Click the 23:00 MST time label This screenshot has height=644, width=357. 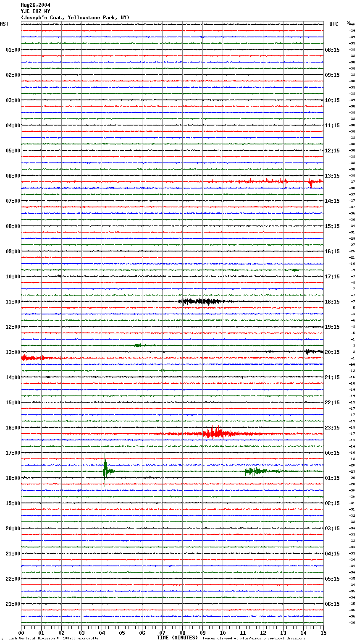click(x=13, y=604)
